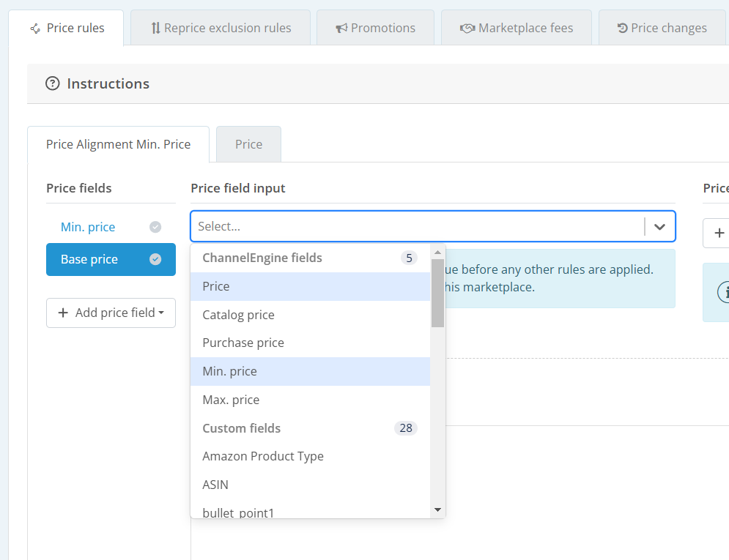Open the Add price field dropdown
Image resolution: width=729 pixels, height=560 pixels.
point(111,313)
